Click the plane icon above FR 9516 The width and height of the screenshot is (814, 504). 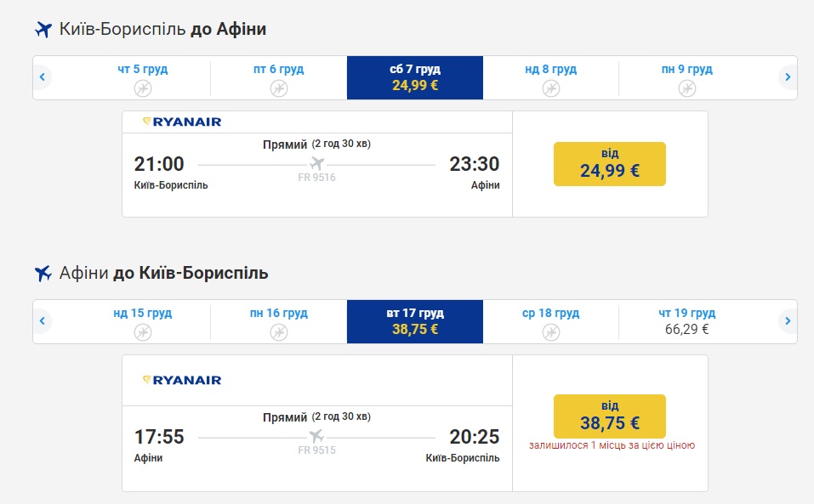pos(317,163)
